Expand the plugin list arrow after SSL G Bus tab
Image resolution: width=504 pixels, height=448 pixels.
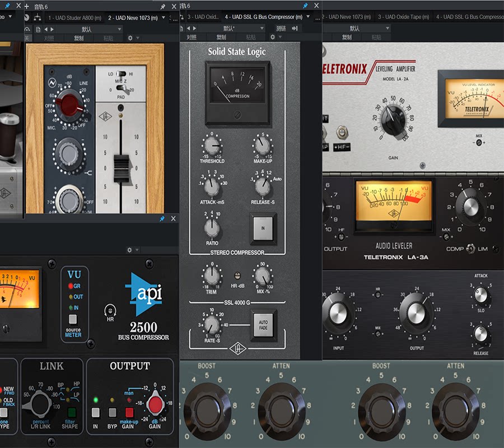[308, 17]
